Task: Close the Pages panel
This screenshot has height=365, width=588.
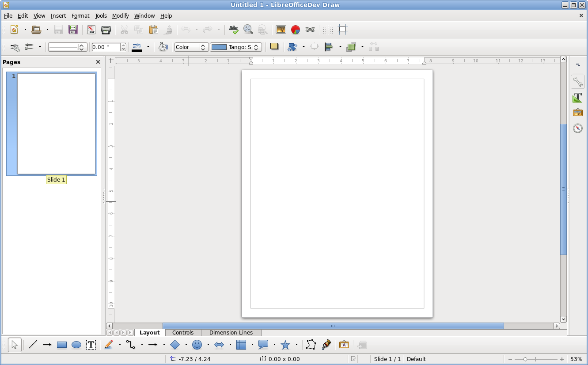Action: 98,62
